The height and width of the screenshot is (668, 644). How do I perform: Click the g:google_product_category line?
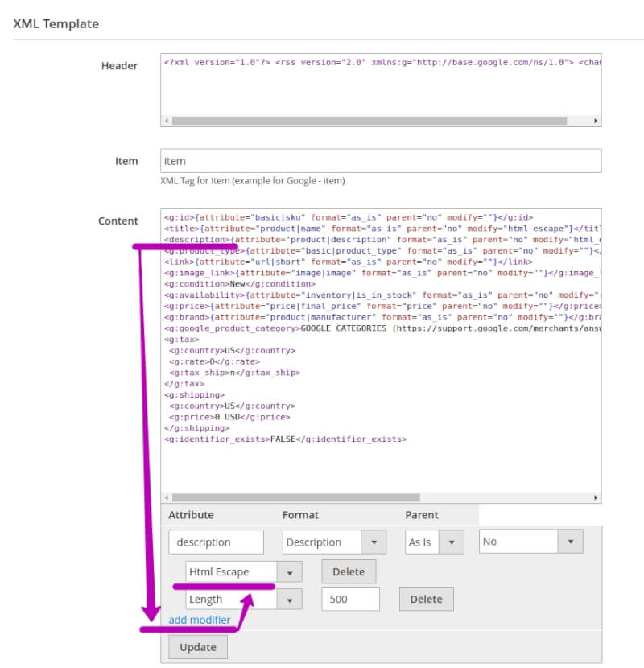click(382, 328)
